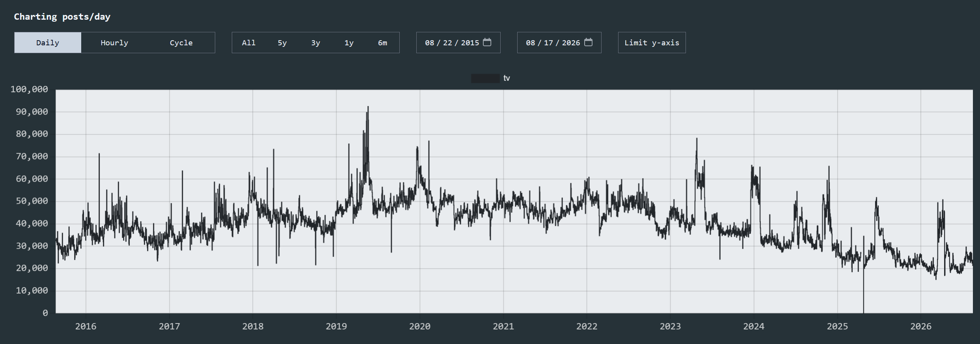Click the 60,000 y-axis label
Screen dimensions: 980x344
32,179
